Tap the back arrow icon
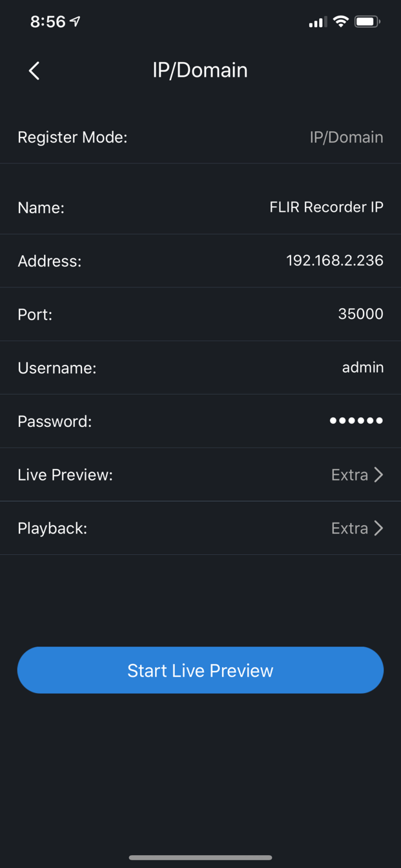The width and height of the screenshot is (401, 868). (x=35, y=70)
